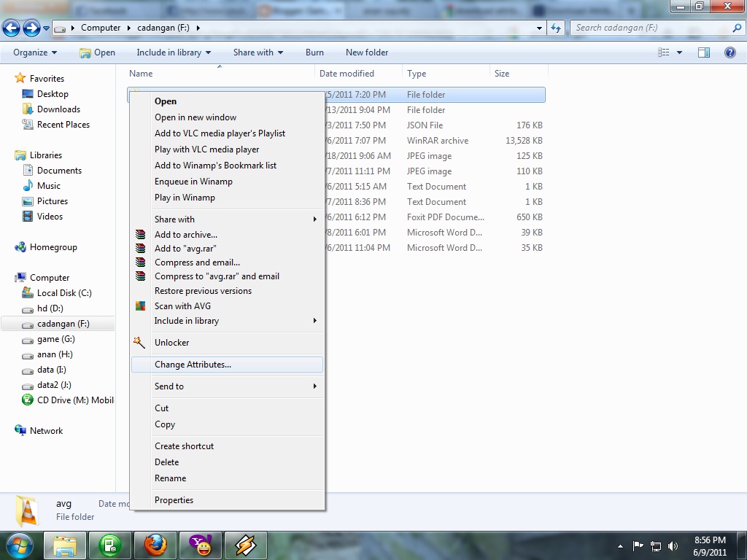Viewport: 747px width, 560px height.
Task: Sort by the Type column header
Action: pyautogui.click(x=446, y=74)
